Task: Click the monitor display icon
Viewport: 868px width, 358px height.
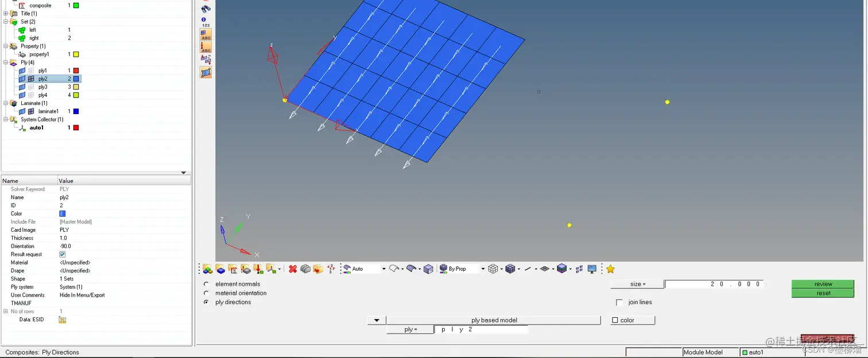Action: click(x=592, y=268)
